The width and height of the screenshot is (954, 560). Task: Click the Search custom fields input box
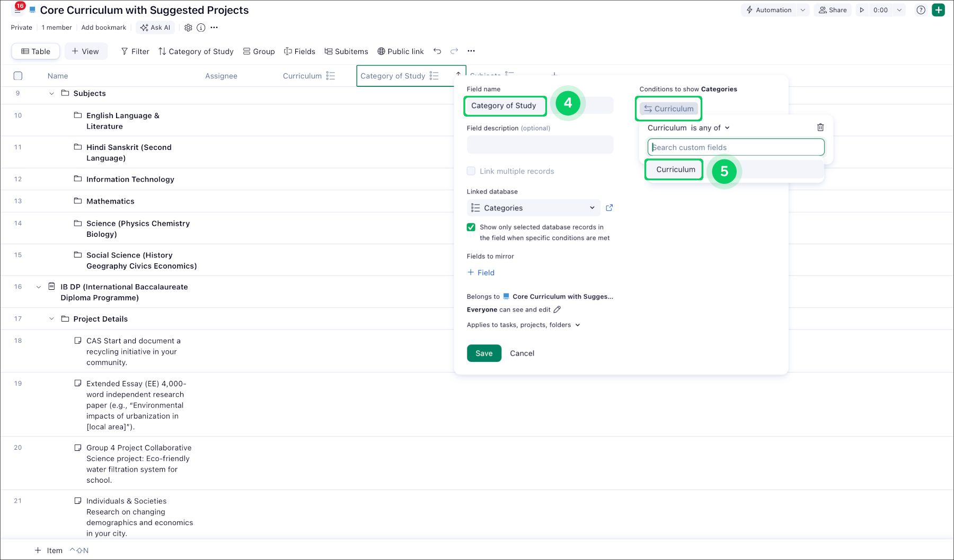(735, 147)
